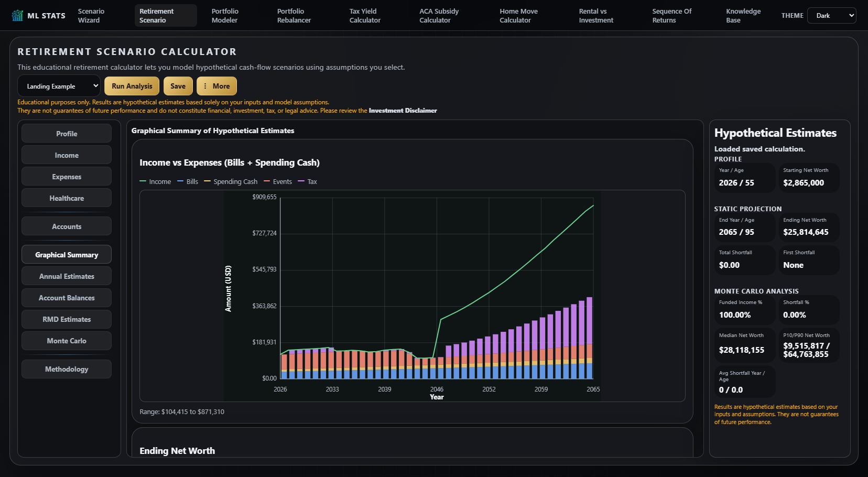Switch to the Profile section

67,134
